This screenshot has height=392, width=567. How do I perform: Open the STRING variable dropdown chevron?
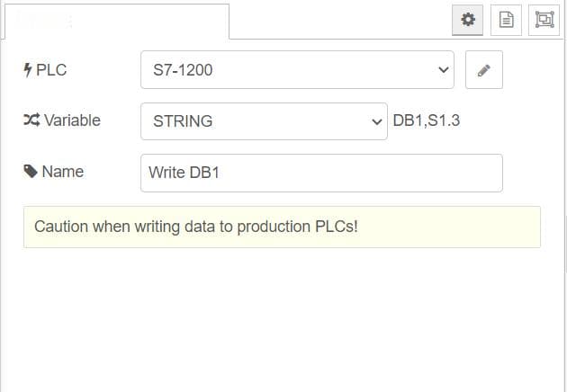point(377,121)
